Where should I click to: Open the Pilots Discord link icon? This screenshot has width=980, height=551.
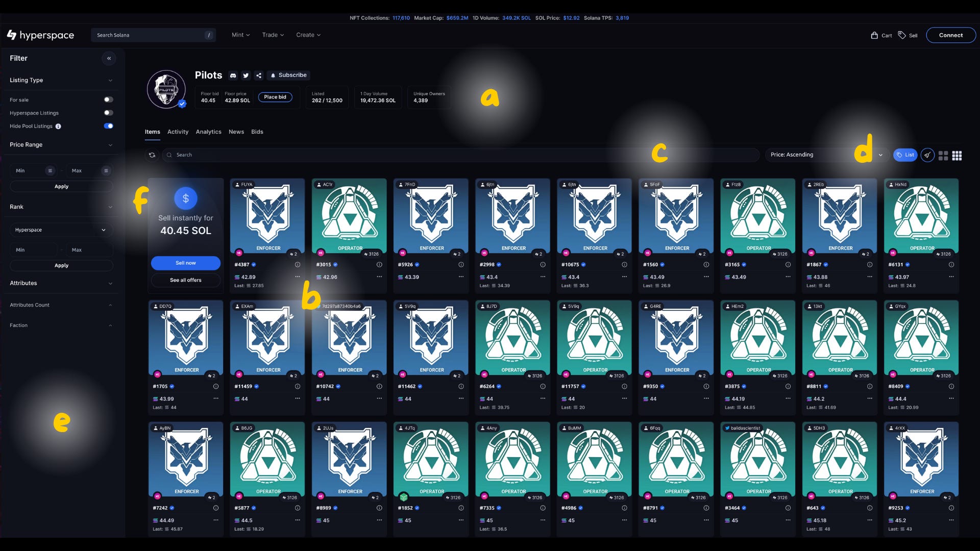(x=233, y=76)
